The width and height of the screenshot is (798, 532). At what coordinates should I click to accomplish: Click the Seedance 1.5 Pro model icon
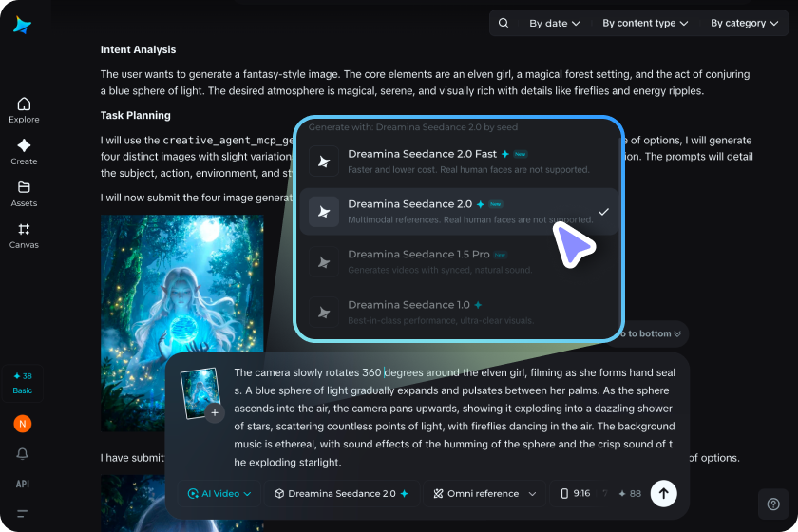click(324, 262)
